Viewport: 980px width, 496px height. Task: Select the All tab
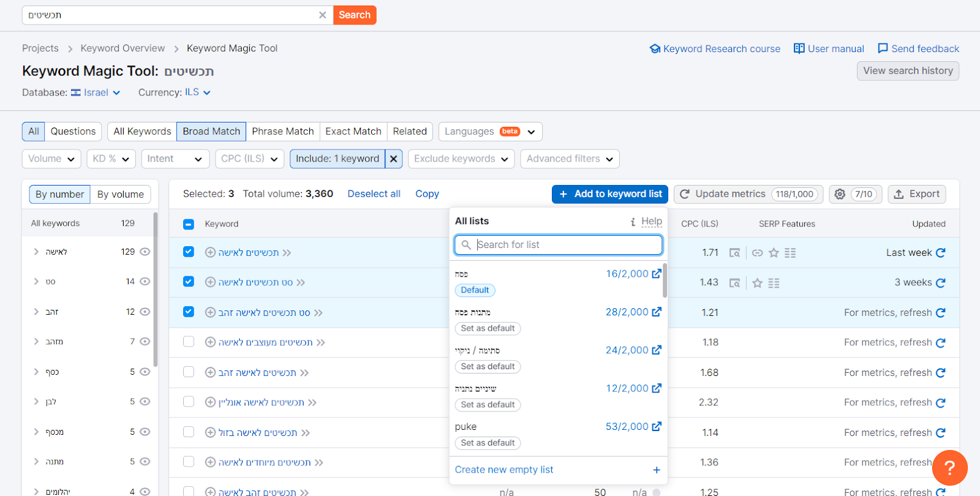pyautogui.click(x=33, y=131)
